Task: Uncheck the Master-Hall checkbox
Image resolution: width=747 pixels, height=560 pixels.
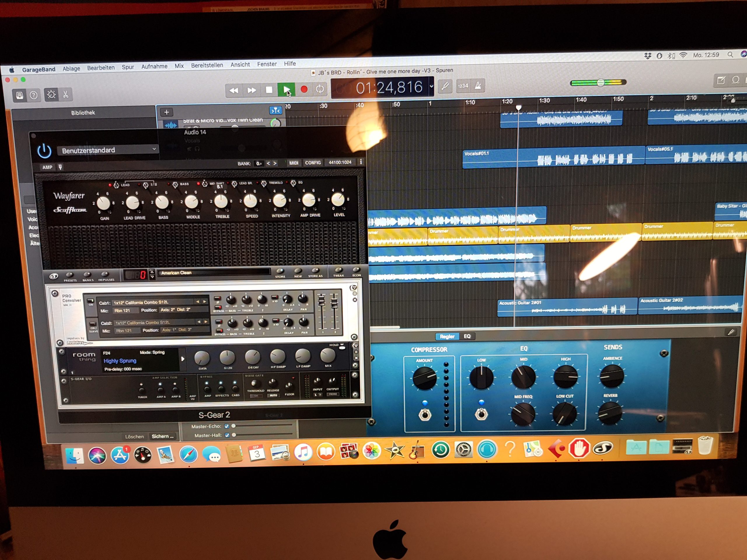Action: 227,435
